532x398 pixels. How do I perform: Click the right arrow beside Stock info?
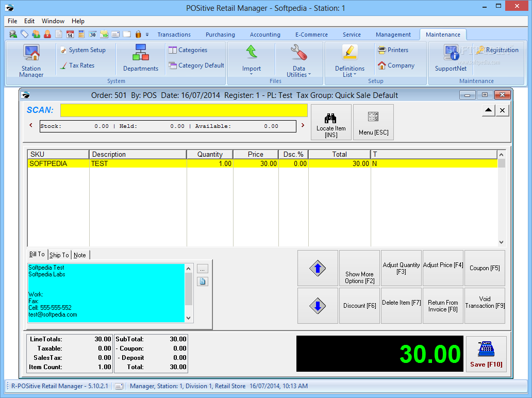pos(303,125)
